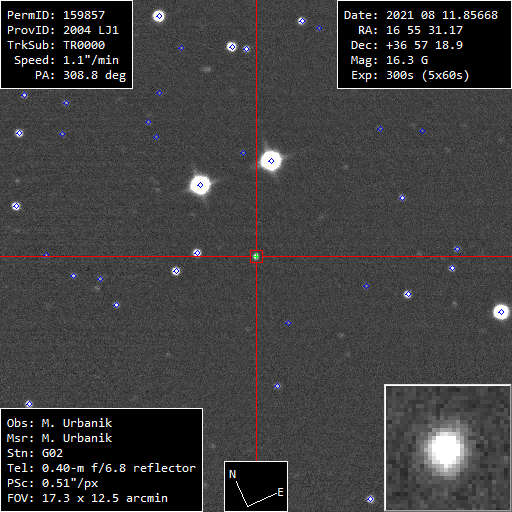Viewport: 512px width, 512px height.
Task: Select the RA 16 55 31.17 coordinate
Action: [x=410, y=30]
